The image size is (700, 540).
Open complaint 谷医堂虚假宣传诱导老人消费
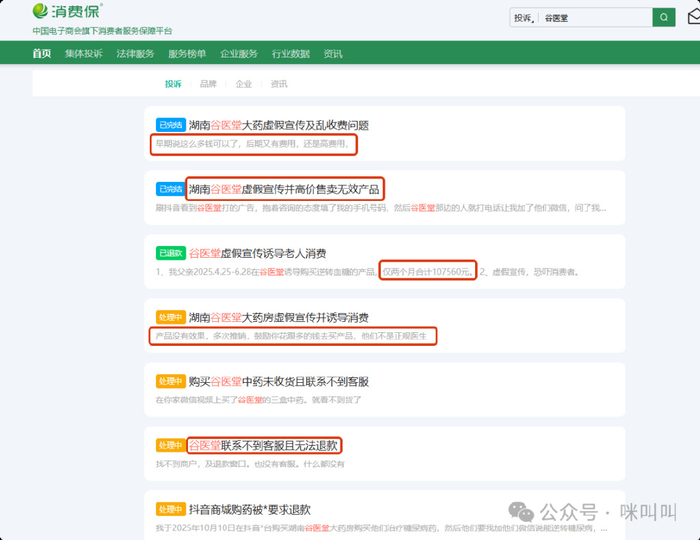258,253
